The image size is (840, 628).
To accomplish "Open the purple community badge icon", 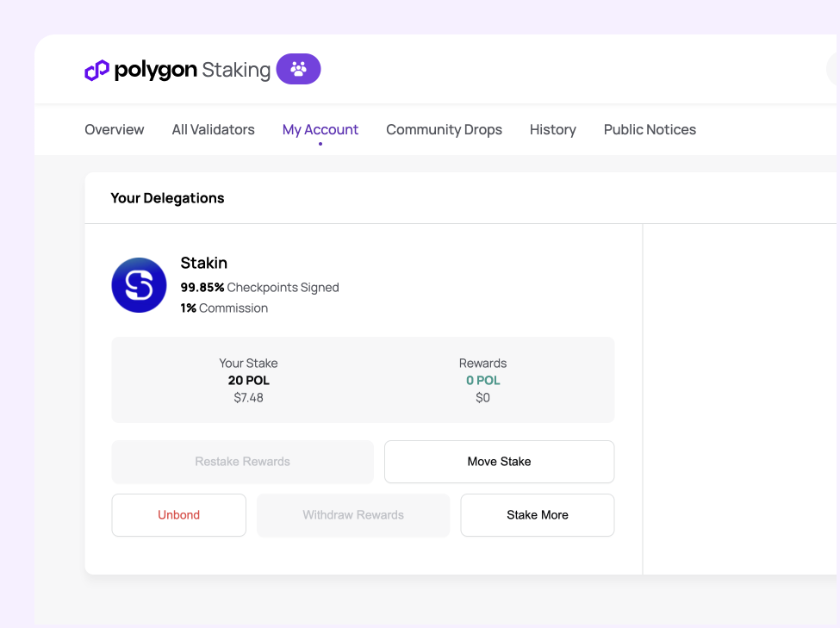I will tap(298, 69).
